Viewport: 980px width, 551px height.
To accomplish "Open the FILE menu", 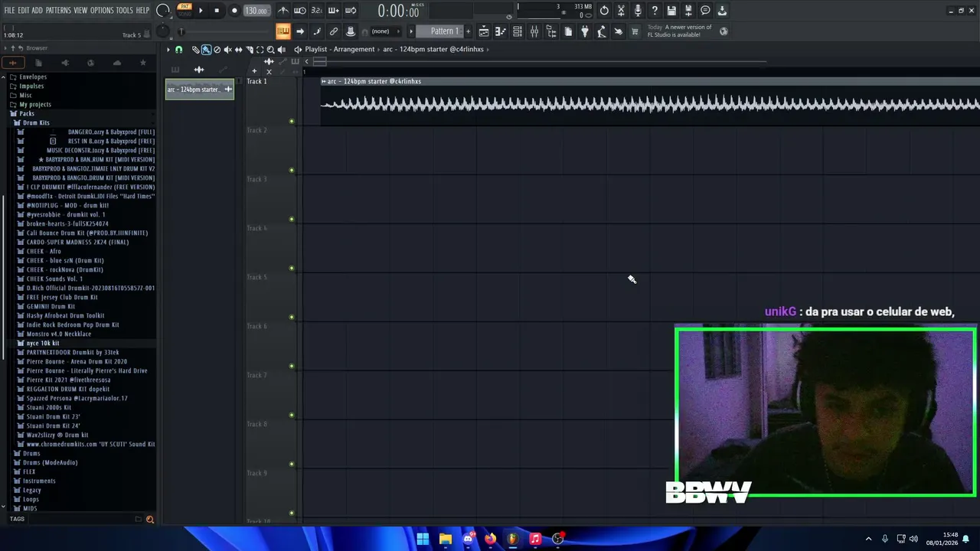I will [x=10, y=10].
